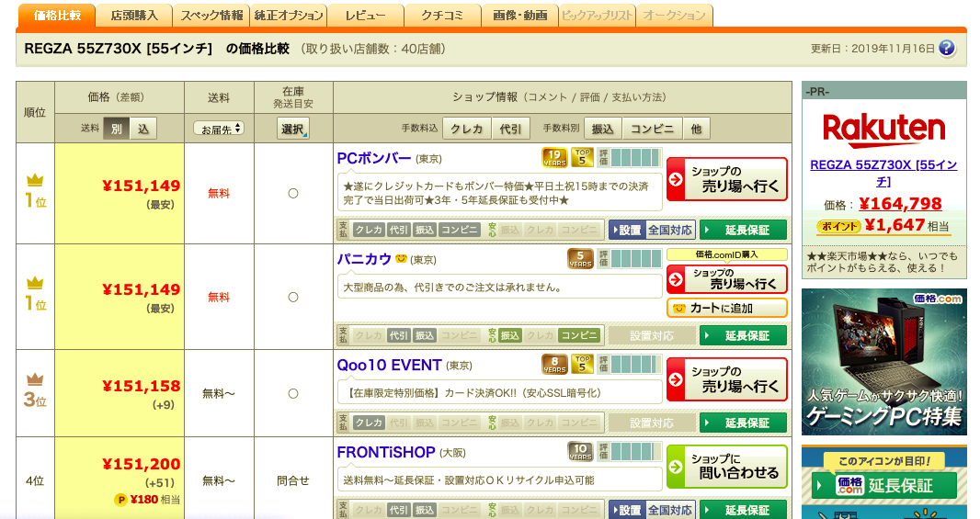Click FRONTiSHOP's 10 YEARS badge
The image size is (980, 519).
[x=581, y=452]
